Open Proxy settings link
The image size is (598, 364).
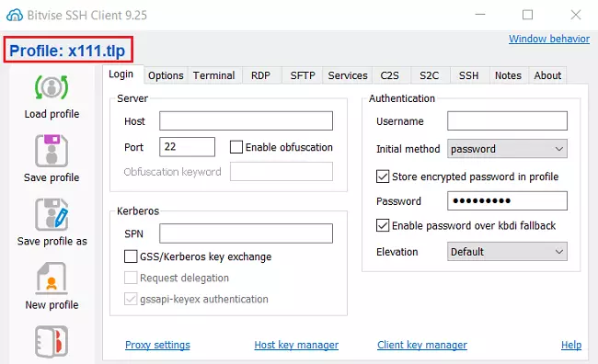pyautogui.click(x=157, y=345)
